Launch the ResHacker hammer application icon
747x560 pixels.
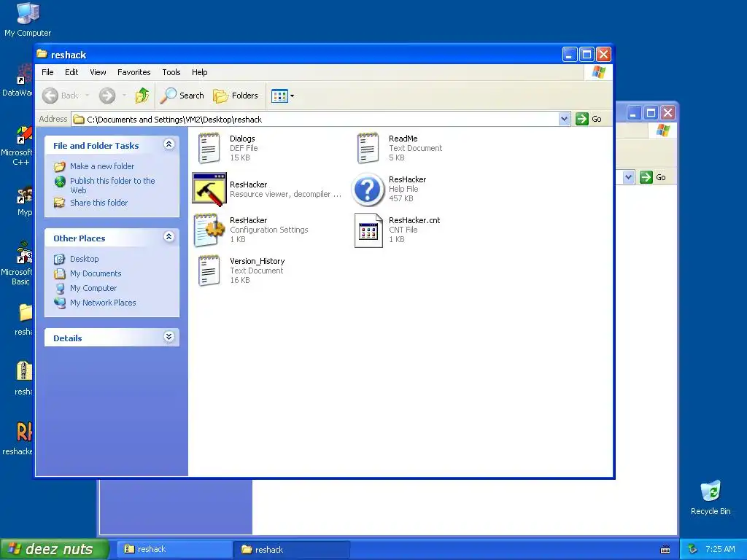pos(209,189)
